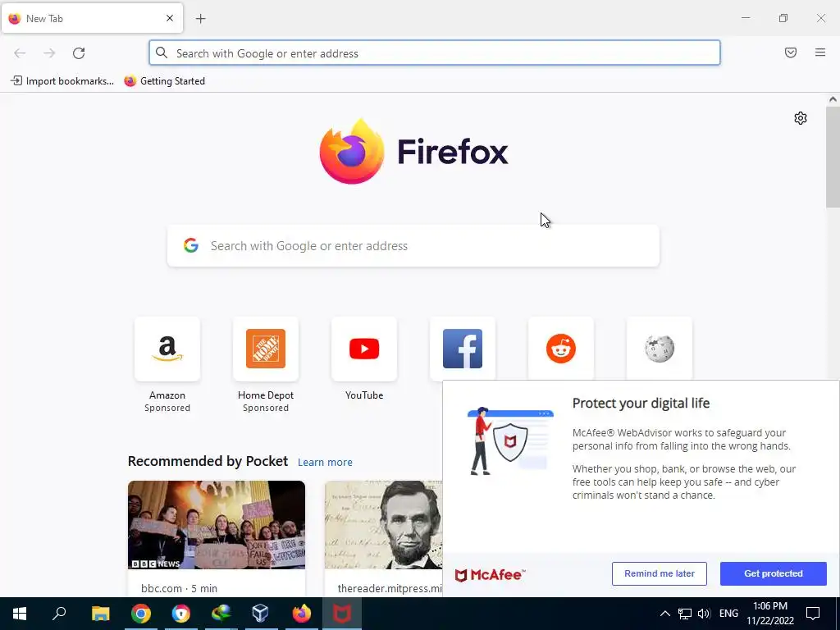Click the Google G icon in search box
This screenshot has width=840, height=630.
(191, 246)
